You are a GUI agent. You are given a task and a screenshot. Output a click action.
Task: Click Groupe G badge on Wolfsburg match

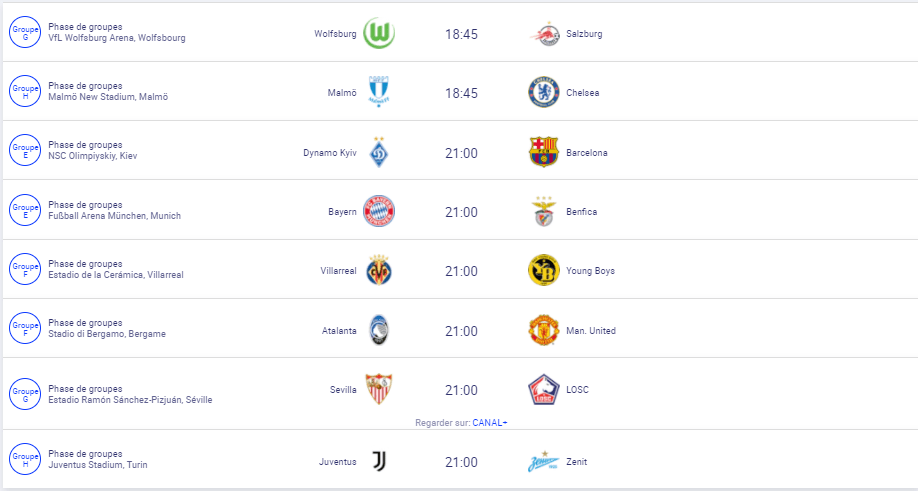point(24,33)
